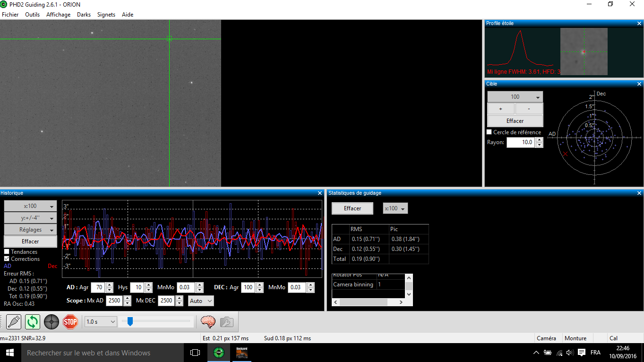
Task: Expand the Auto Dec mode dropdown
Action: (201, 301)
